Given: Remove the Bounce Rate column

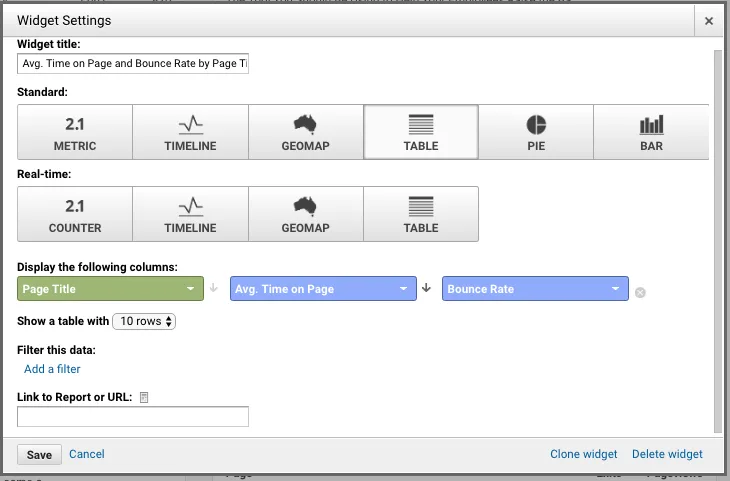Looking at the screenshot, I should (x=640, y=292).
